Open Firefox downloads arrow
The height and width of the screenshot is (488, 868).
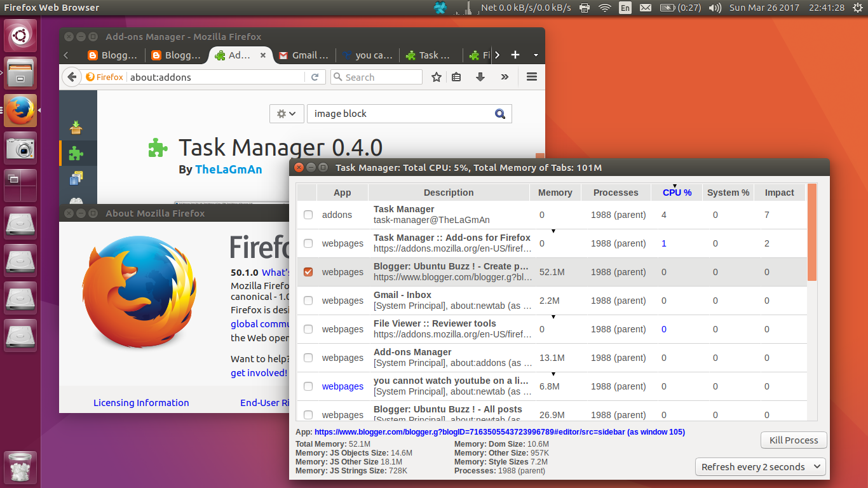point(480,77)
